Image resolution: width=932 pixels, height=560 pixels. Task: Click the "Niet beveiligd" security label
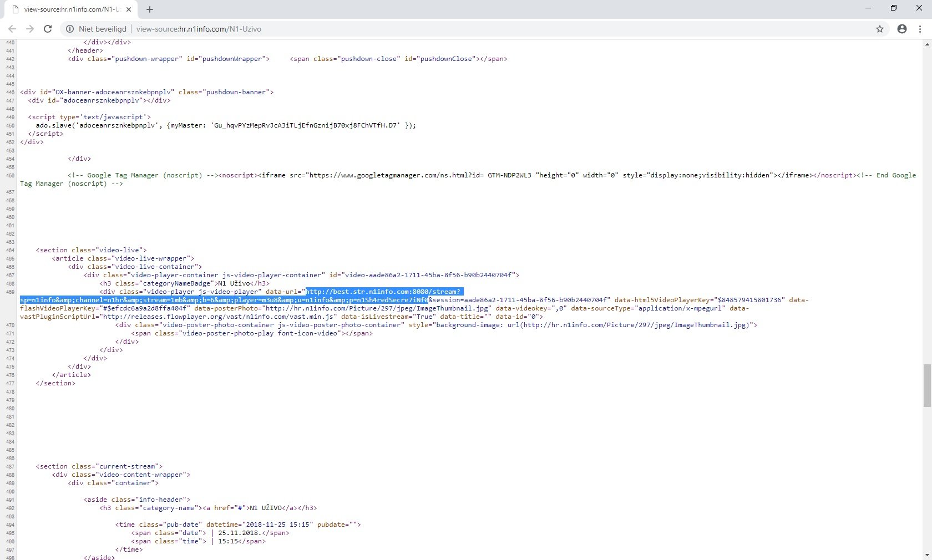[103, 29]
